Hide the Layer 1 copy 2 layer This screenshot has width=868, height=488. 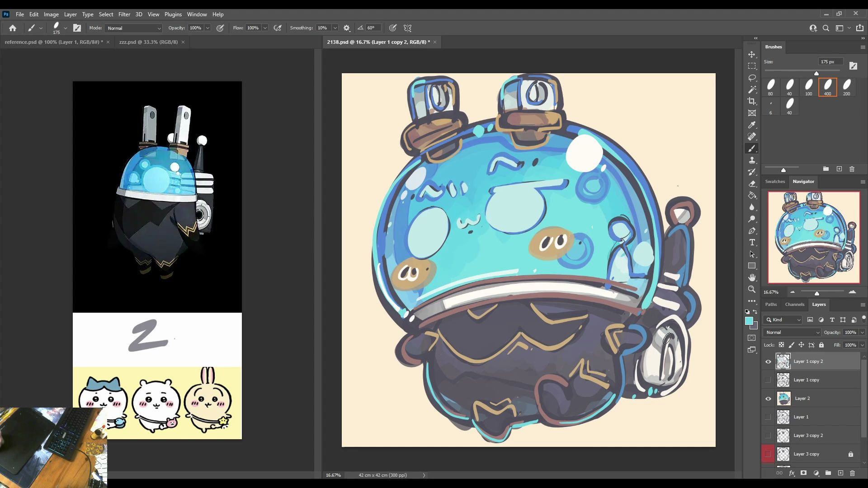(x=768, y=361)
